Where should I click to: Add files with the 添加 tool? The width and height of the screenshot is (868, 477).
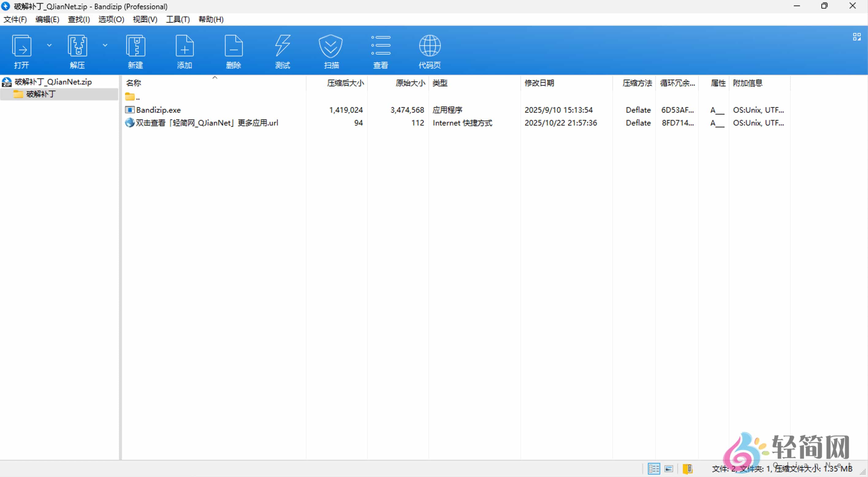(x=184, y=51)
